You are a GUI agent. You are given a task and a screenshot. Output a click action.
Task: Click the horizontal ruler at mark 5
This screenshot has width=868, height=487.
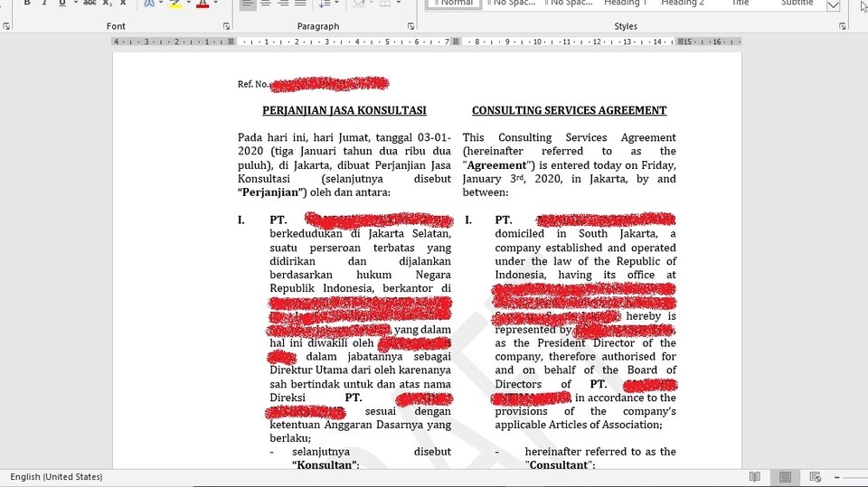tap(387, 42)
